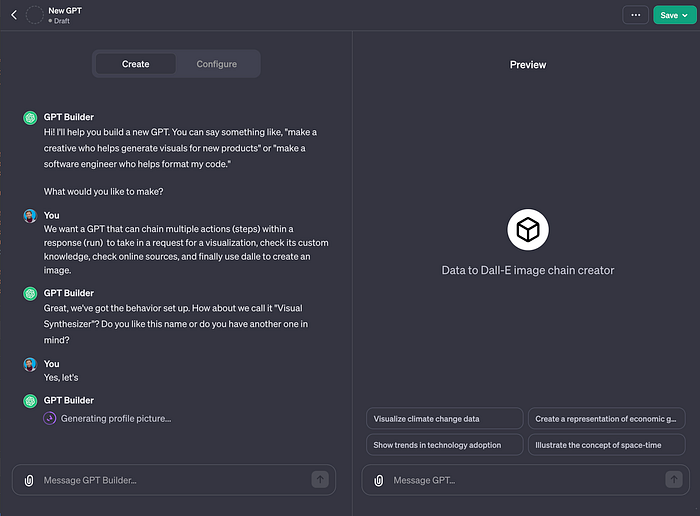Click the paperclip in the Preview message box

(378, 480)
